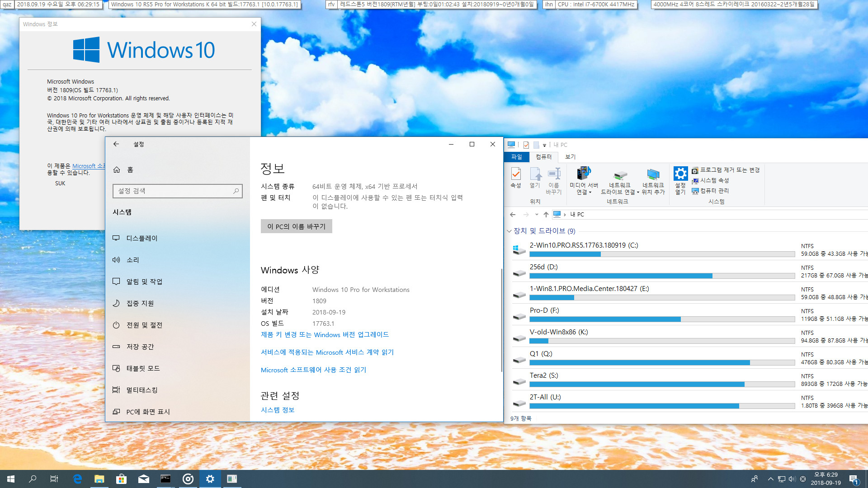Viewport: 868px width, 488px height.
Task: Show hidden system tray icons
Action: (770, 479)
